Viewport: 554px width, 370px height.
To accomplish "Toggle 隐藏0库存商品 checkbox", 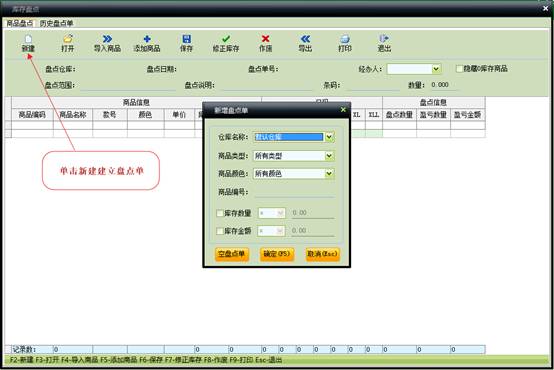I will coord(459,69).
